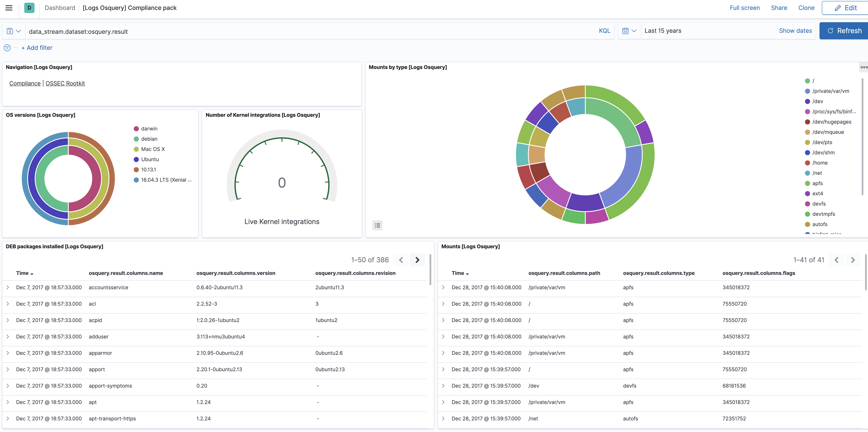The height and width of the screenshot is (432, 868).
Task: Expand the /dev devfs mounts row
Action: (x=443, y=386)
